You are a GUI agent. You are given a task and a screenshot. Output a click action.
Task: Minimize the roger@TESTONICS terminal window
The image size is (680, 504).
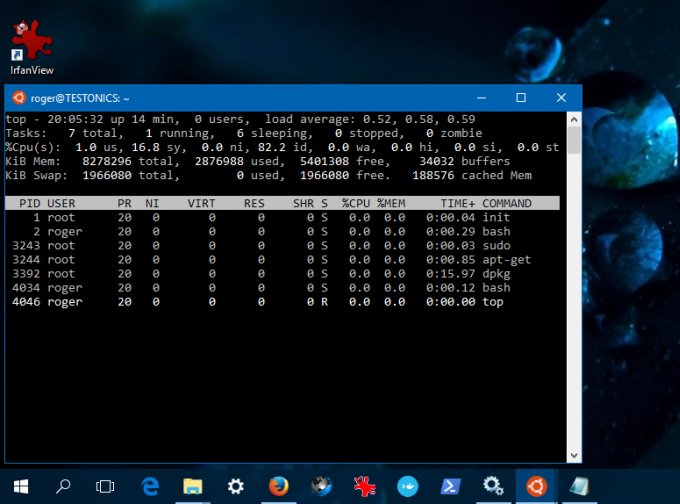coord(481,98)
